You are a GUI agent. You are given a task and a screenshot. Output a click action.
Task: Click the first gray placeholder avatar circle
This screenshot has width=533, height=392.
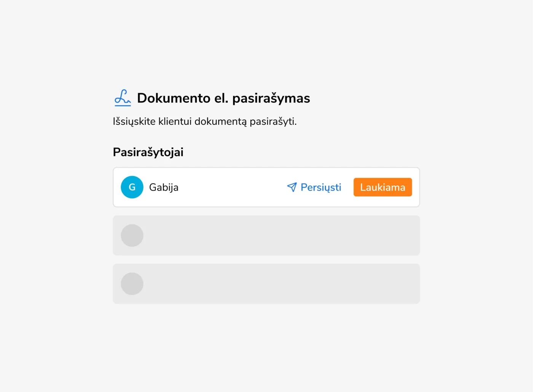tap(132, 236)
